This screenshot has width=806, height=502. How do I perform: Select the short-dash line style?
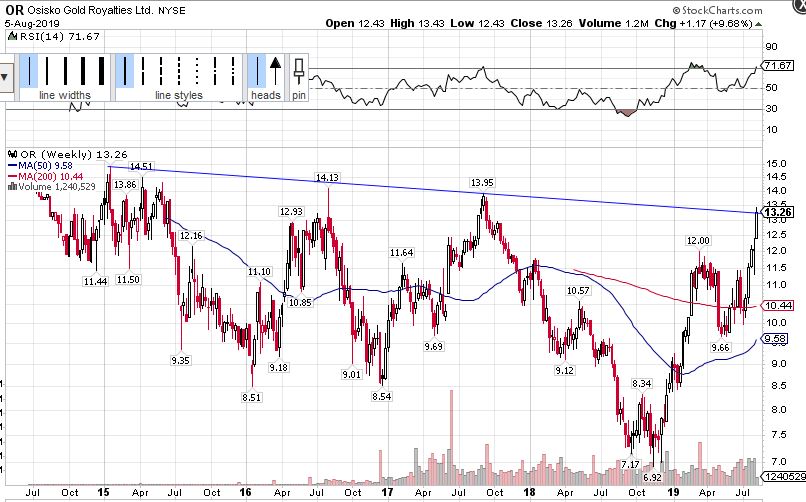click(x=179, y=71)
